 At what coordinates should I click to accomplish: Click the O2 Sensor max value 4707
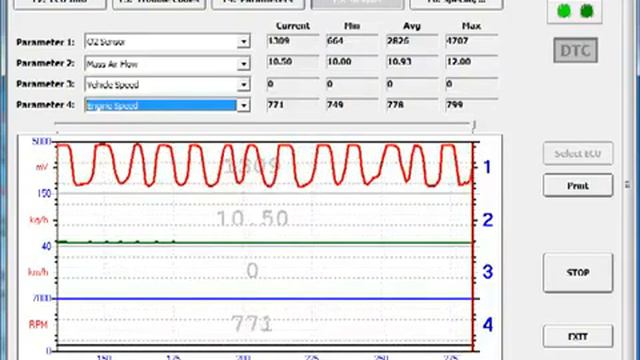471,41
